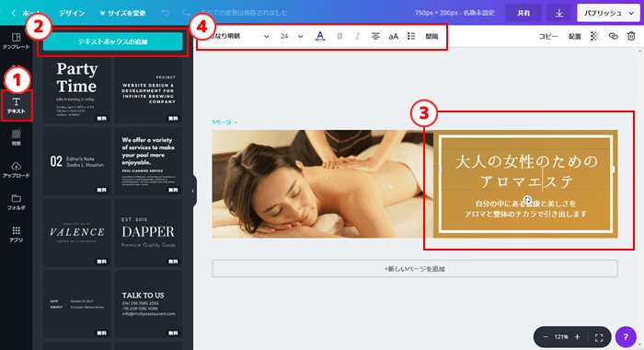
Task: Expand the font family dropdown
Action: (237, 36)
